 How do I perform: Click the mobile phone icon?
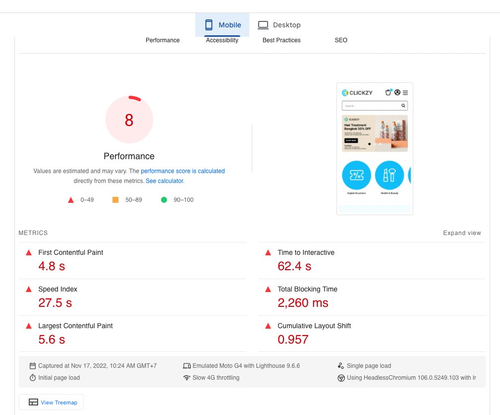(209, 25)
